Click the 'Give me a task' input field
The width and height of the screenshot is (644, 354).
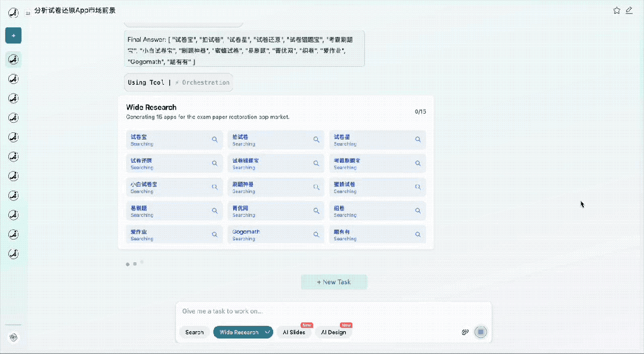pos(333,311)
